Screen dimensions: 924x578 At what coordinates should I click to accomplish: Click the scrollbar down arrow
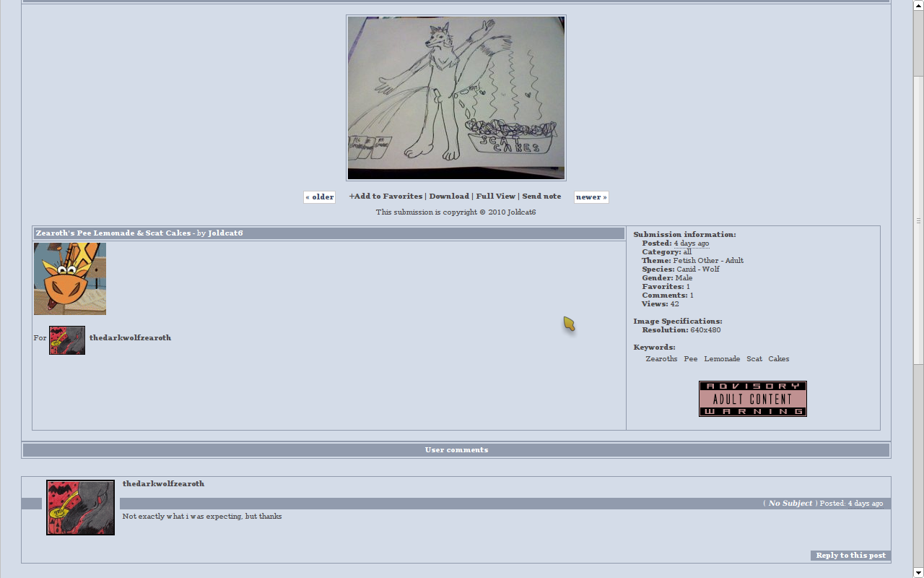tap(918, 573)
